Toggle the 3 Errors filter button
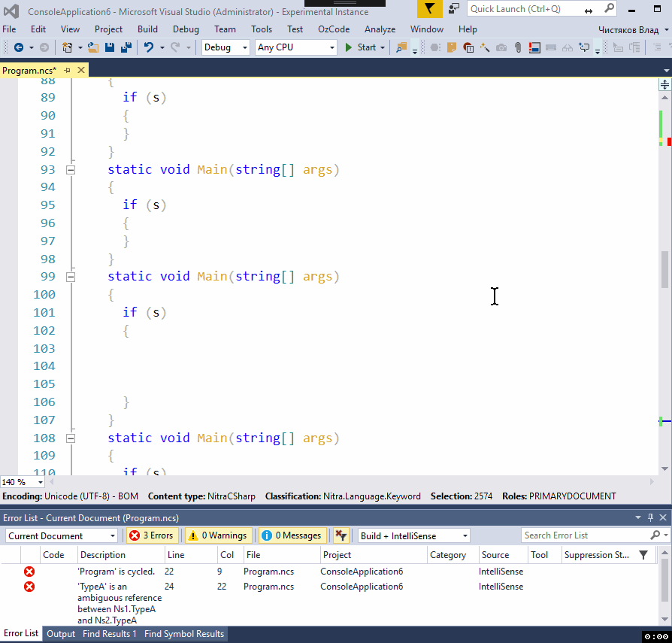This screenshot has height=643, width=672. [x=153, y=535]
